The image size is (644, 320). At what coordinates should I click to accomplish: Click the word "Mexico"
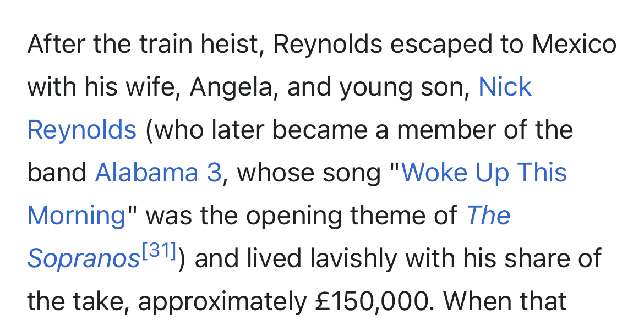click(574, 45)
